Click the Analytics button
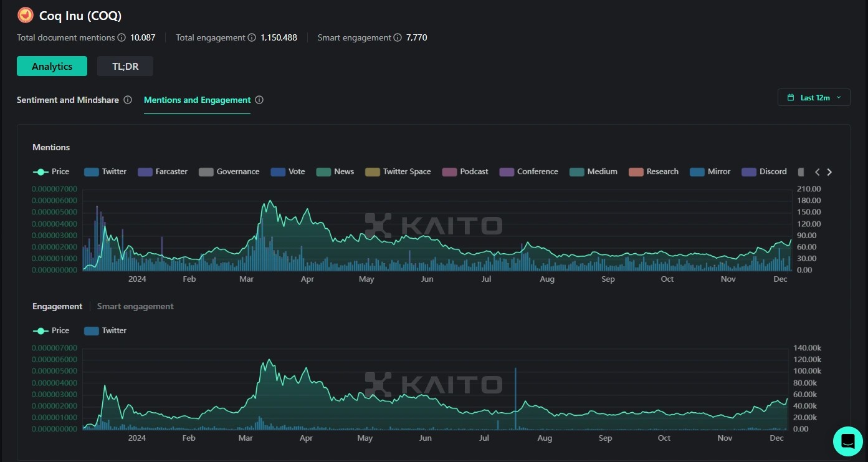 click(x=52, y=66)
